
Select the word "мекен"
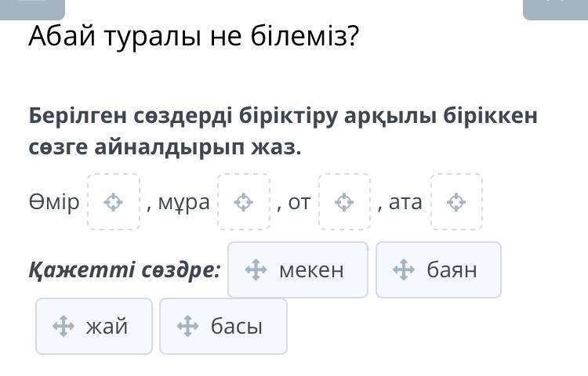311,270
